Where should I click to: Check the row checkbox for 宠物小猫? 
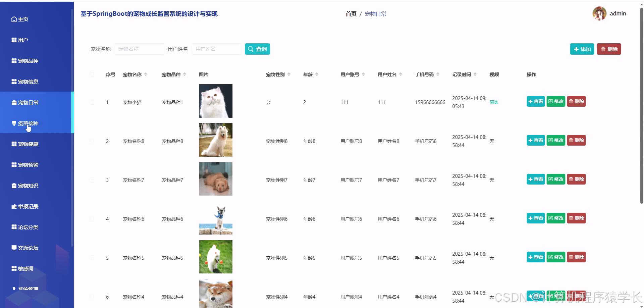[x=92, y=102]
